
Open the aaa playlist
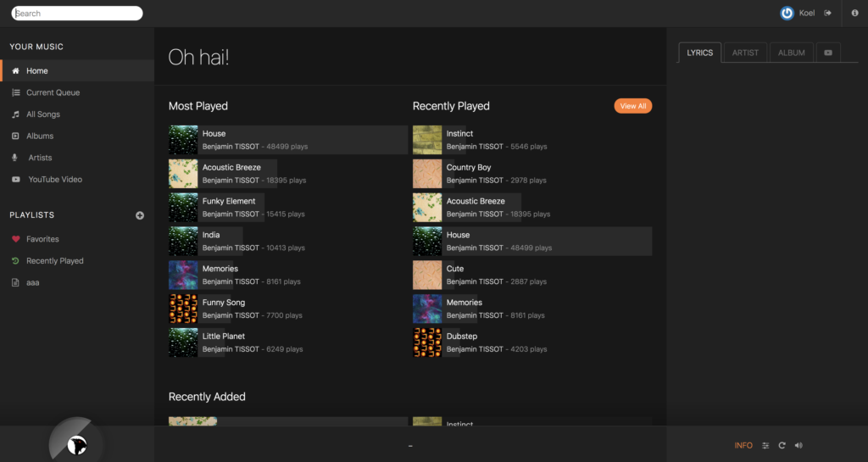32,282
